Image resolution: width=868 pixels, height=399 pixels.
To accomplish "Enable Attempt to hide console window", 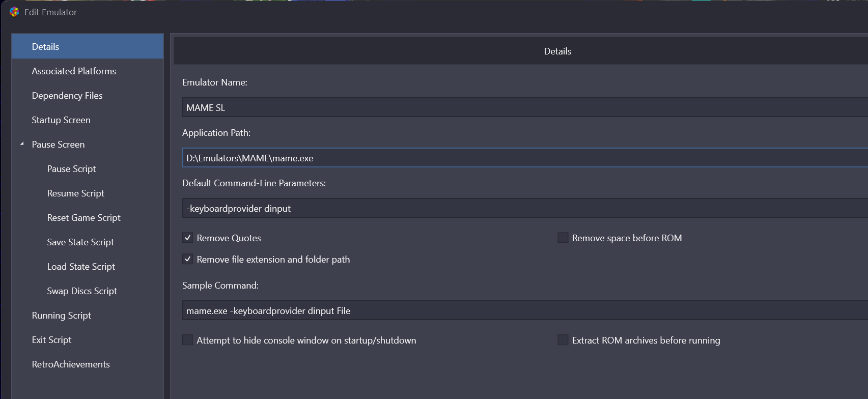I will click(x=188, y=340).
